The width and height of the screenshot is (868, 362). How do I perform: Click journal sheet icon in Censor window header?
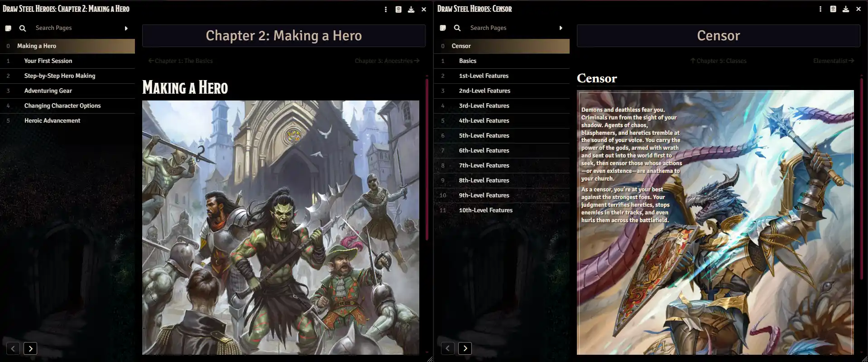[x=833, y=9]
